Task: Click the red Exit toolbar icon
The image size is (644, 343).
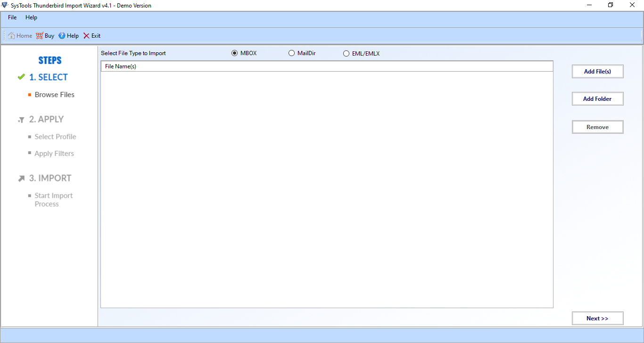Action: point(86,36)
